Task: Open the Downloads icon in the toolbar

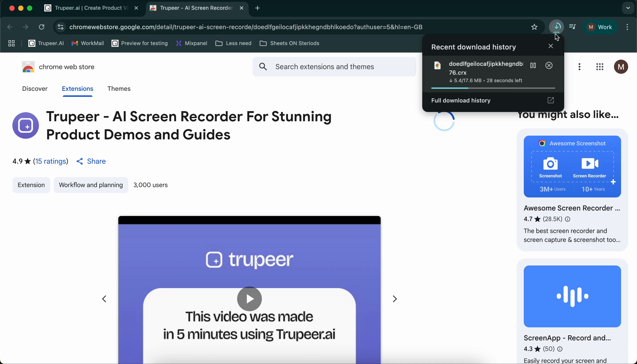Action: (x=556, y=27)
